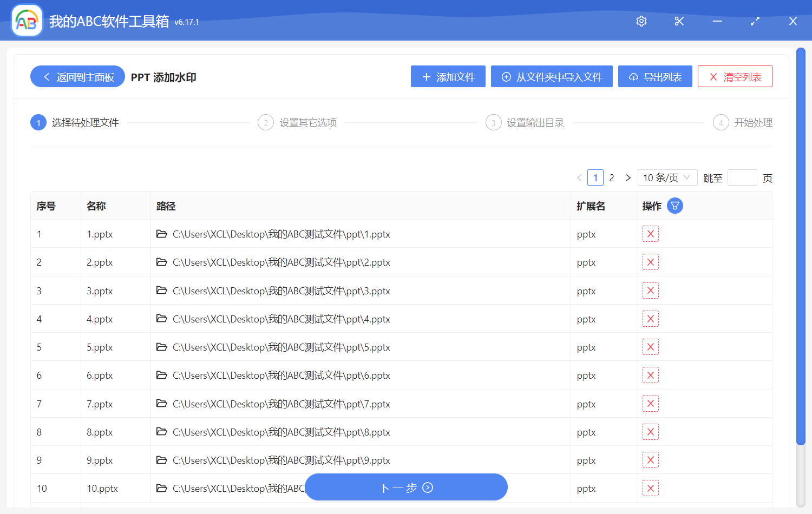This screenshot has width=812, height=514.
Task: Select step 2 设置其它选项
Action: pyautogui.click(x=307, y=123)
